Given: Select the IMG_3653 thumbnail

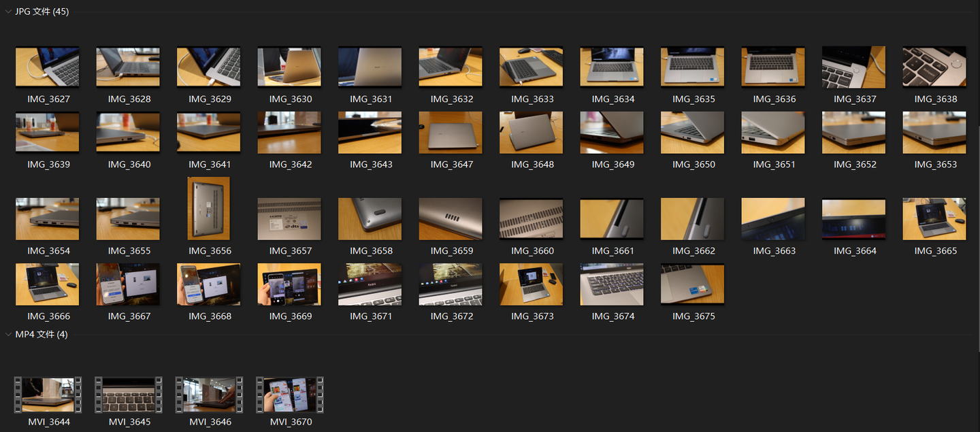Looking at the screenshot, I should coord(934,132).
